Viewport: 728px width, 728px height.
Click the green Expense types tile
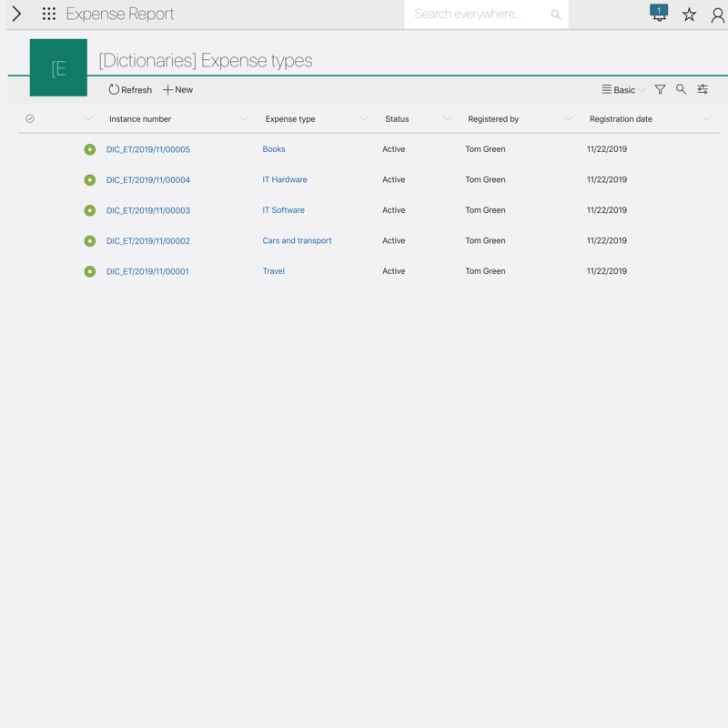tap(58, 68)
